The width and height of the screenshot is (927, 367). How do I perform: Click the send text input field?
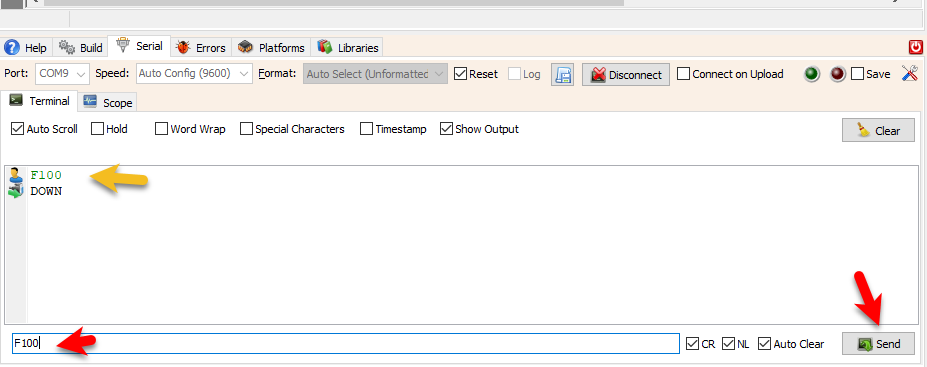pyautogui.click(x=346, y=343)
